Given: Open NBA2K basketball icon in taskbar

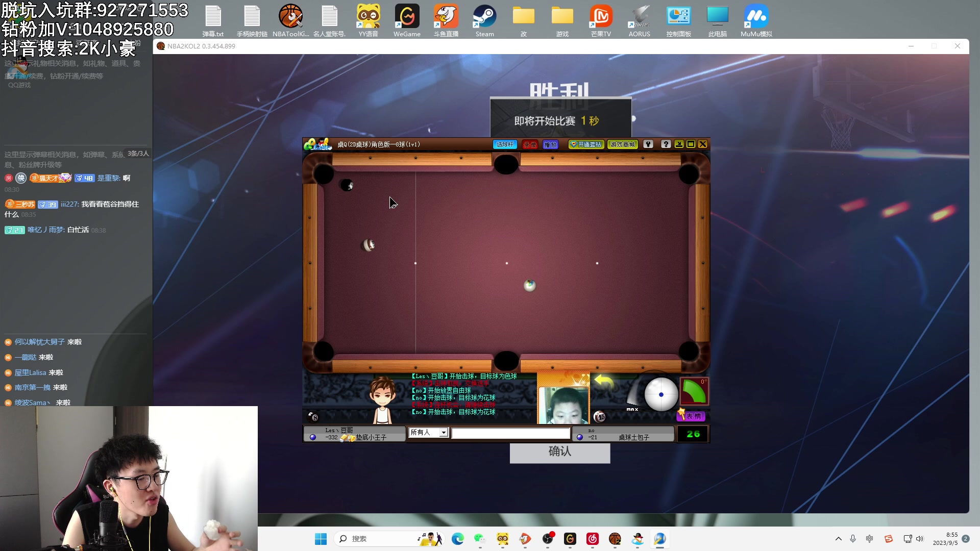Looking at the screenshot, I should click(x=615, y=539).
